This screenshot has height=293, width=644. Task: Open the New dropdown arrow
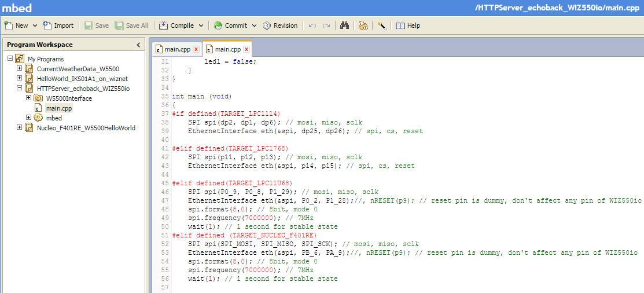(35, 25)
